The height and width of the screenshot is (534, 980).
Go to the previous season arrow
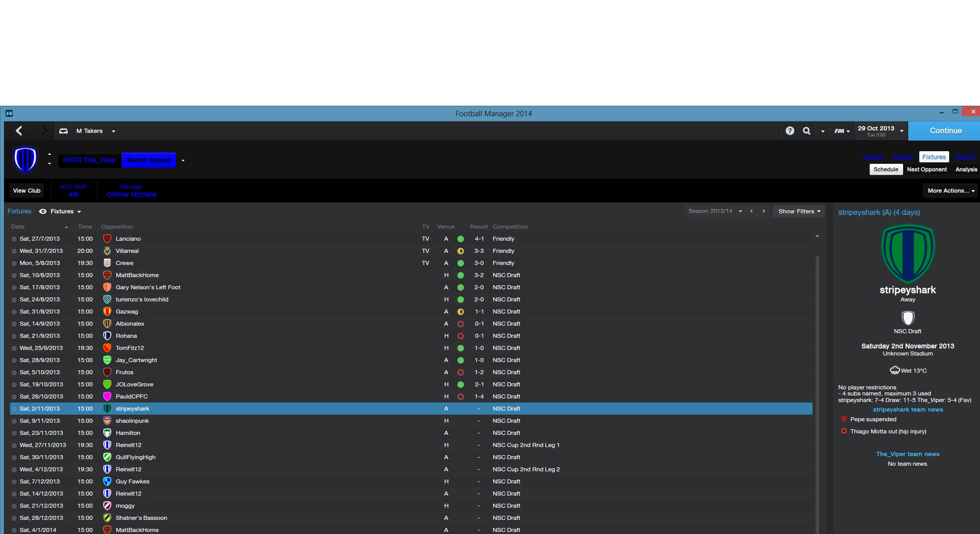pos(751,211)
